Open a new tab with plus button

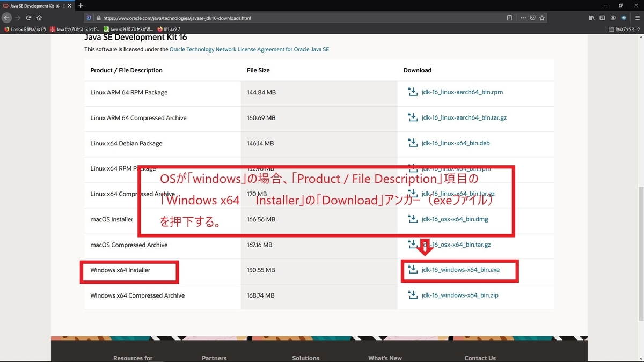coord(80,5)
